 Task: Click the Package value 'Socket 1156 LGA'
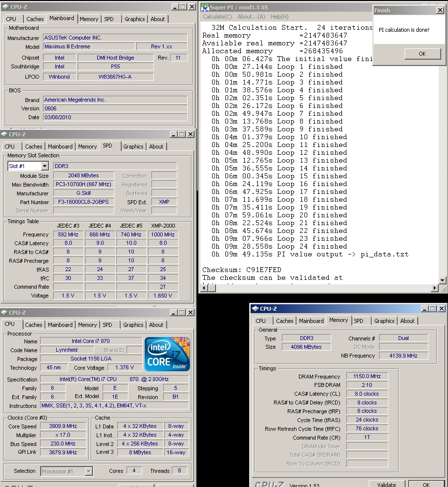pos(91,359)
